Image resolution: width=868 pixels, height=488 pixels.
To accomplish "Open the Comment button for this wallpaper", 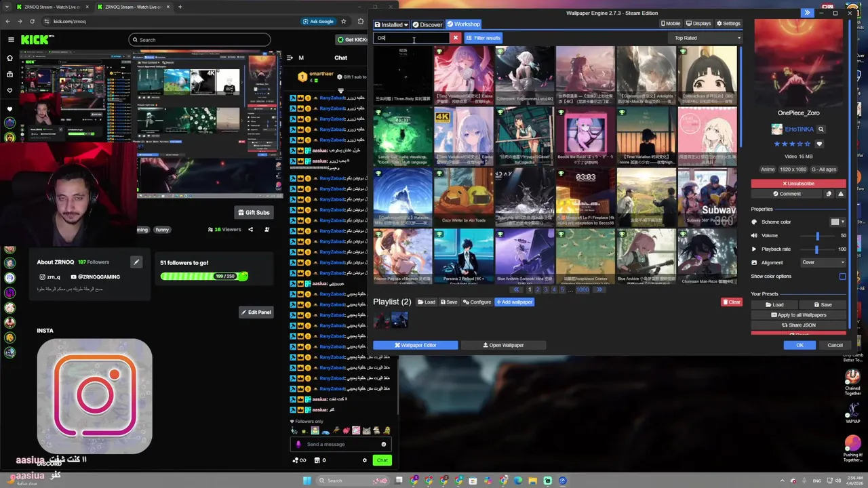I will [x=787, y=194].
